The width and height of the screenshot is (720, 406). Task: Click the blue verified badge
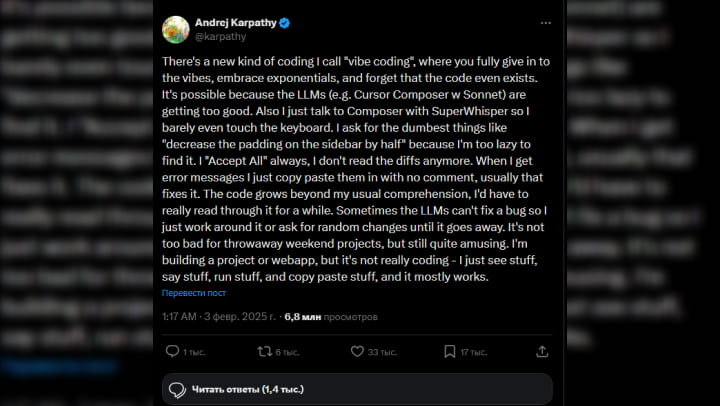tap(285, 22)
